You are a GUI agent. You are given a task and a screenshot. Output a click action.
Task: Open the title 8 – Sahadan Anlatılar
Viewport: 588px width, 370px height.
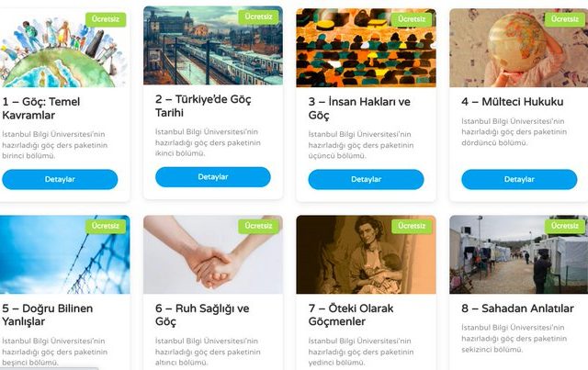tap(517, 308)
